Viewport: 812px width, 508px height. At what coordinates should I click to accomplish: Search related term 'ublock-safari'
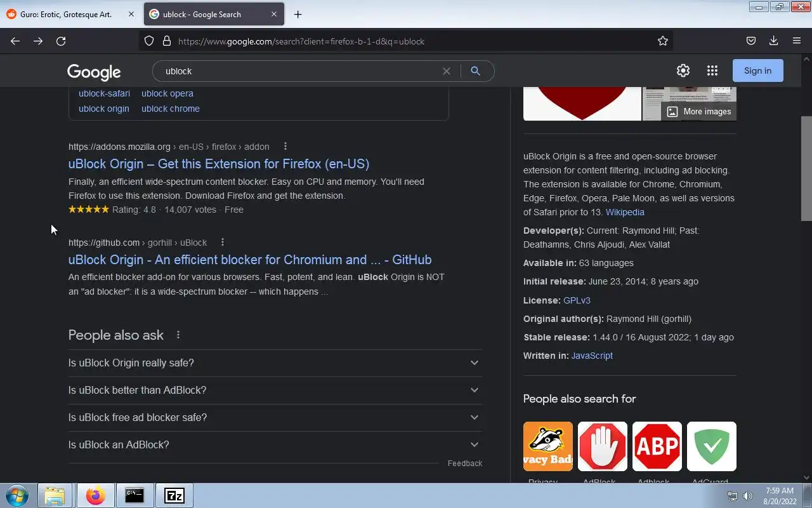tap(104, 93)
